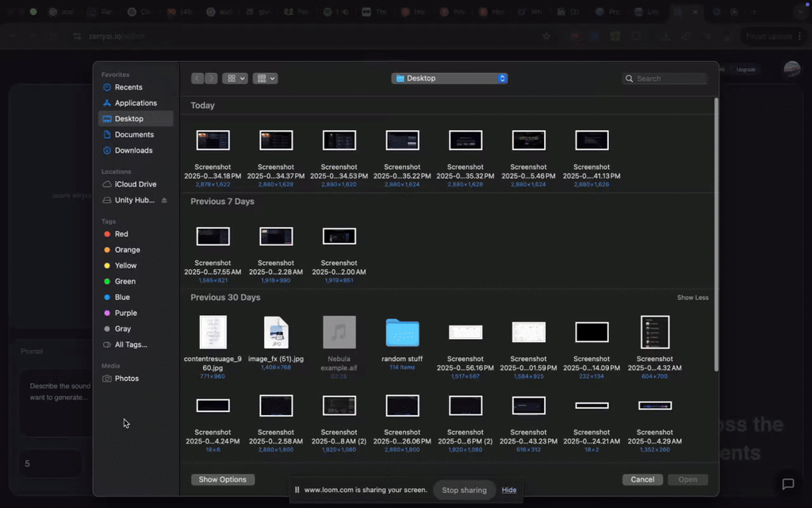Select Screenshot 2025-0...2.58 AM thumbnail
812x508 pixels.
coord(276,406)
